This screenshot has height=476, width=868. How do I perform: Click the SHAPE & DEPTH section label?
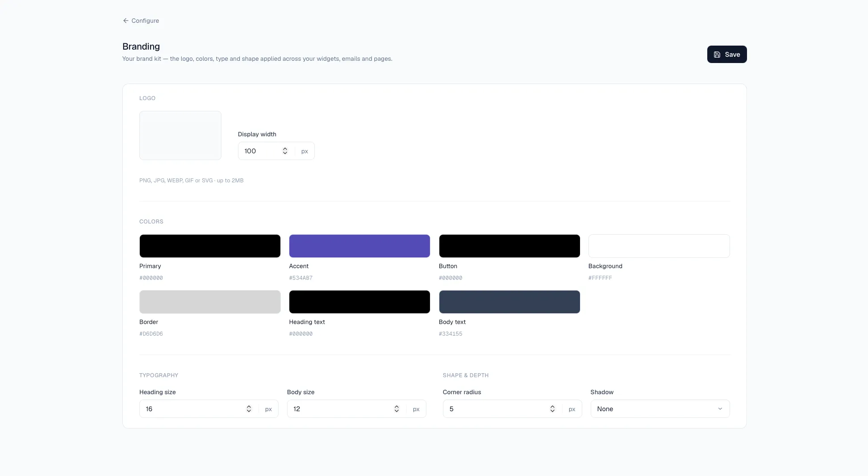click(x=465, y=375)
